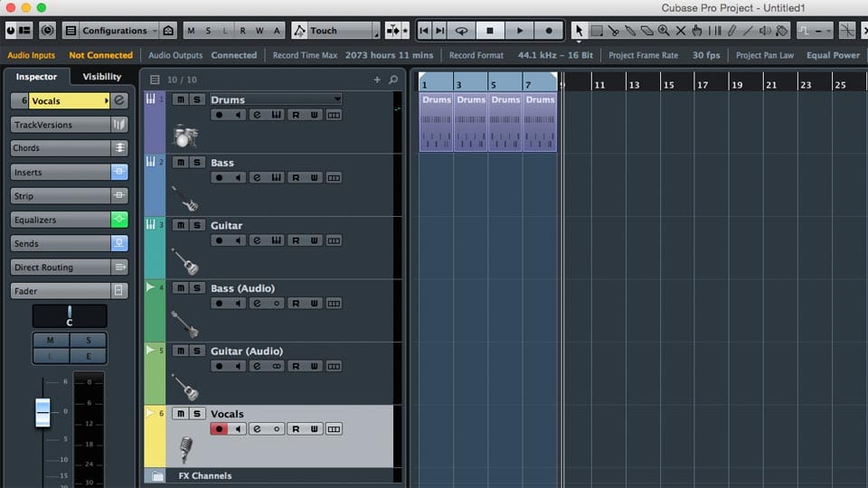The height and width of the screenshot is (488, 868).
Task: Click the first Drums MIDI clip at bar 1
Action: (x=436, y=122)
